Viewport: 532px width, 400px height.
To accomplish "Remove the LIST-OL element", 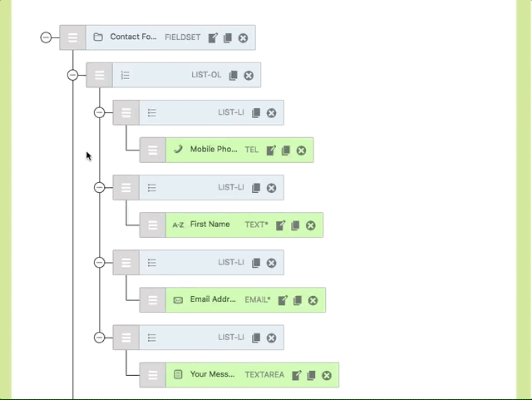I will pos(249,76).
